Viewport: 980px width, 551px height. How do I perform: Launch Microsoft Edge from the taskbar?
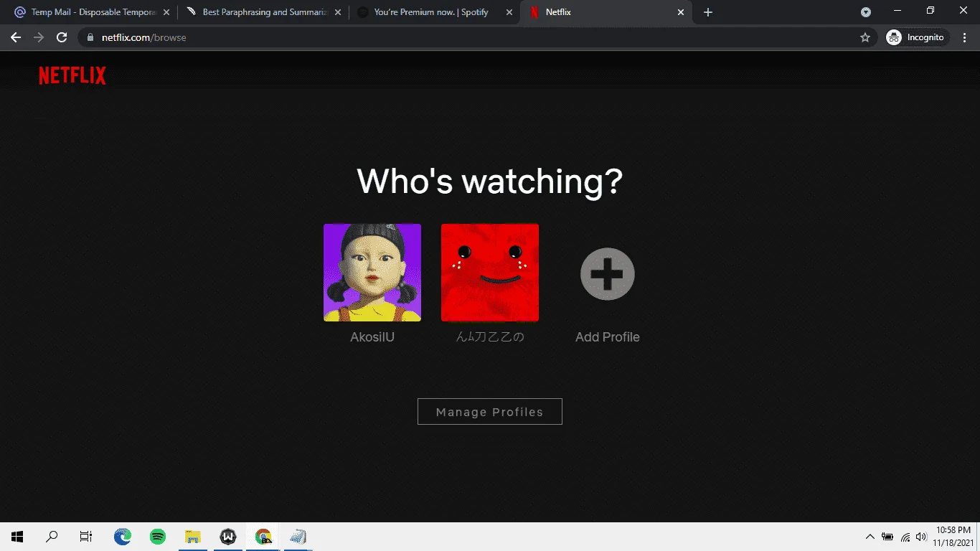point(123,537)
